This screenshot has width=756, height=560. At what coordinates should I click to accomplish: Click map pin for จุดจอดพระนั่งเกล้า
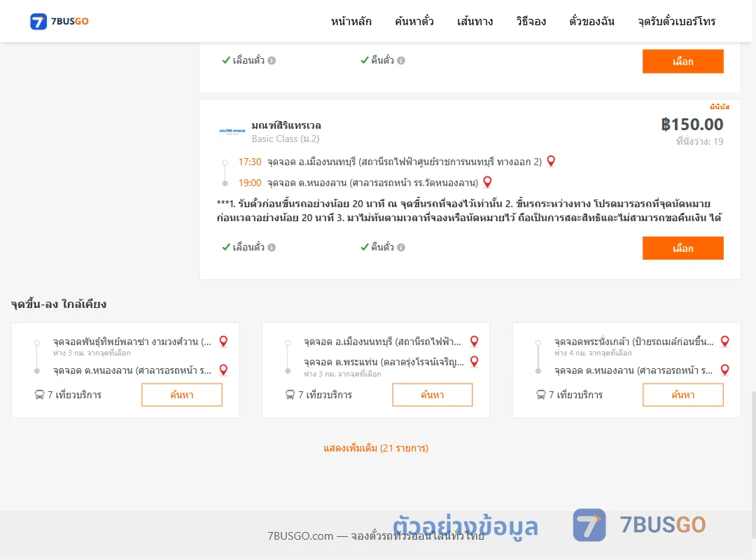(724, 342)
